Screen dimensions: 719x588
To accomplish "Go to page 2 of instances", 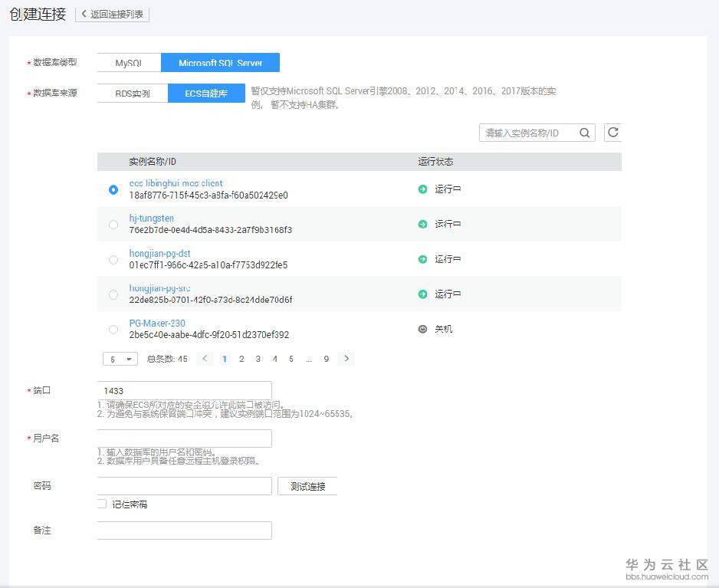I will tap(241, 359).
